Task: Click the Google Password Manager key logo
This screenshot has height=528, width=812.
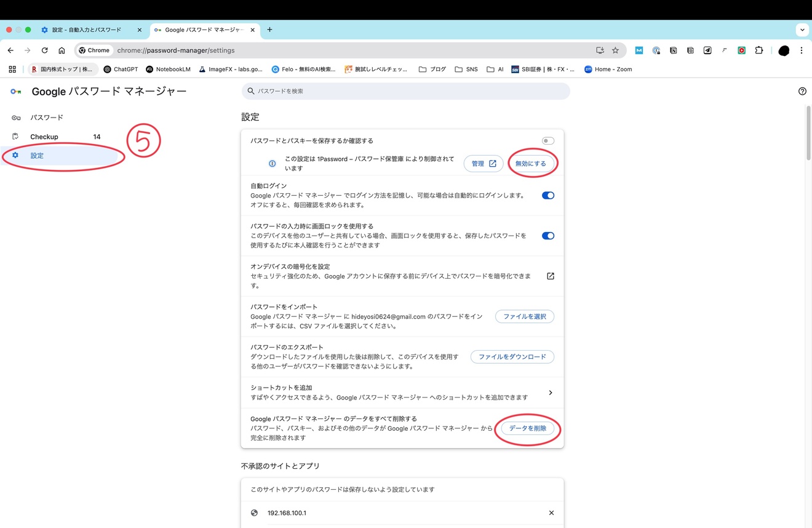Action: [x=16, y=91]
